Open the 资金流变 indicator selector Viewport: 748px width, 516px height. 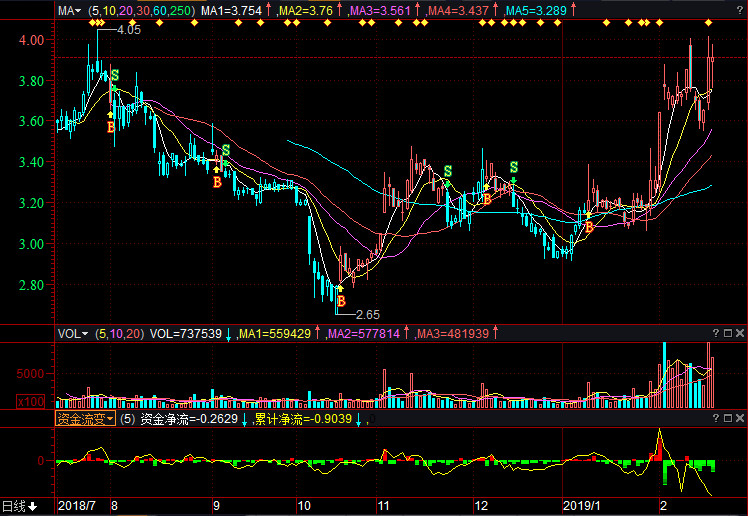85,419
